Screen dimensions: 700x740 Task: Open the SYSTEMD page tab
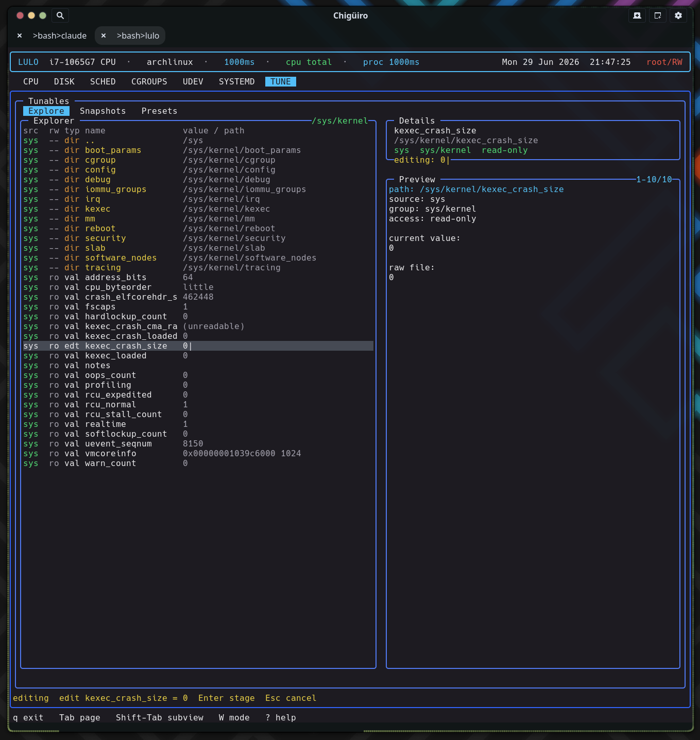237,81
